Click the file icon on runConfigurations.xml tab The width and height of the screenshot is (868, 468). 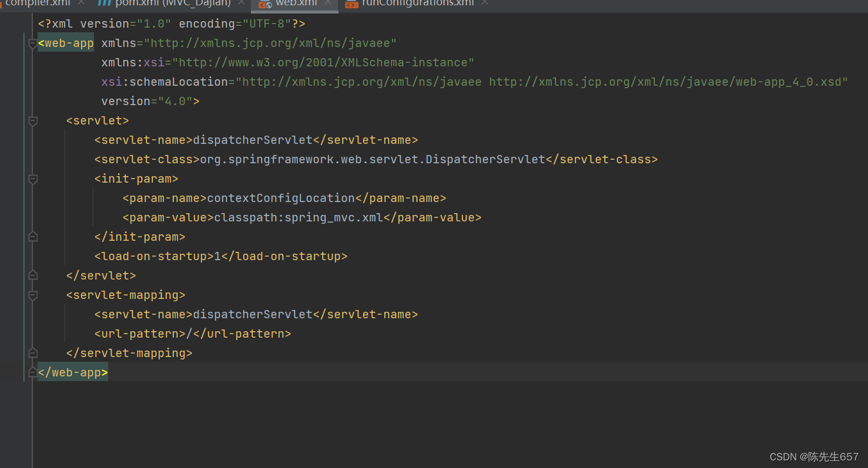pos(351,4)
